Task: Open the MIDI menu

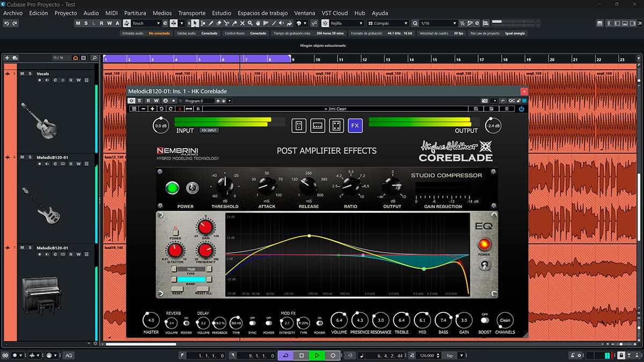Action: point(112,13)
